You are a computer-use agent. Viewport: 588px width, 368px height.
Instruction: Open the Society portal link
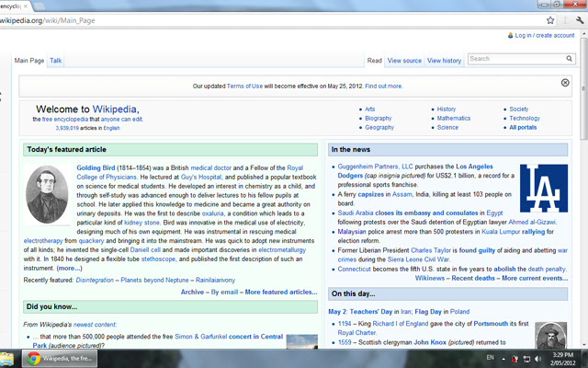point(518,109)
